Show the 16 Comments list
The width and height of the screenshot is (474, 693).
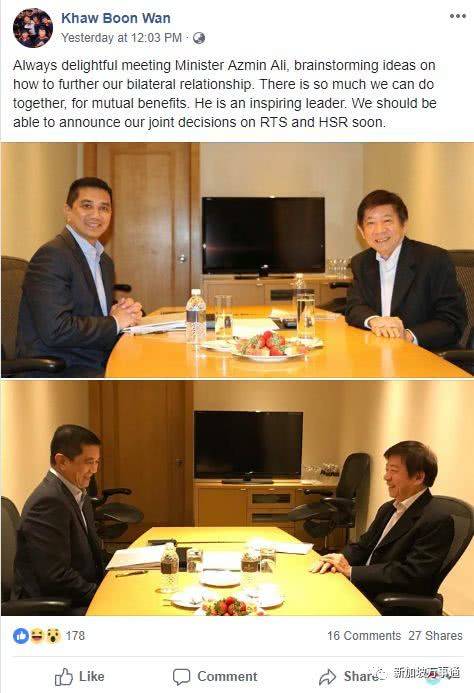point(364,636)
